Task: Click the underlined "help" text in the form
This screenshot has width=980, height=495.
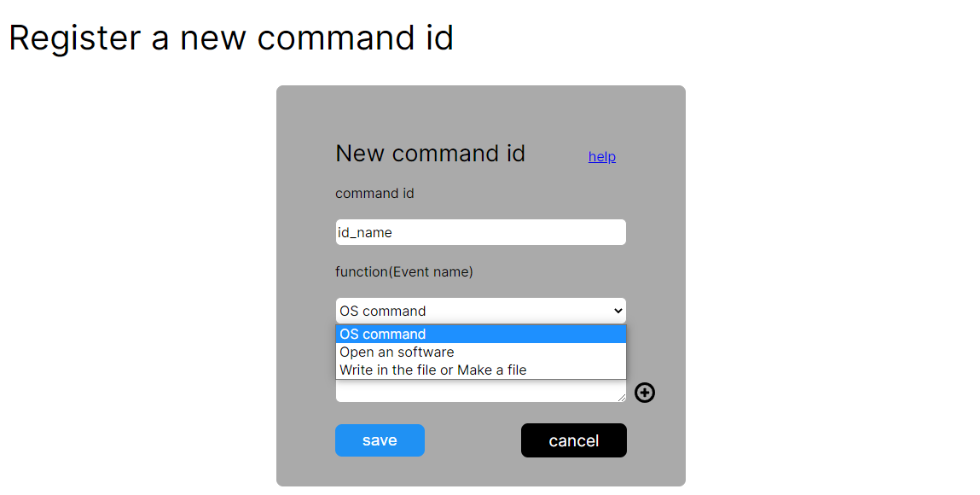Action: [601, 157]
